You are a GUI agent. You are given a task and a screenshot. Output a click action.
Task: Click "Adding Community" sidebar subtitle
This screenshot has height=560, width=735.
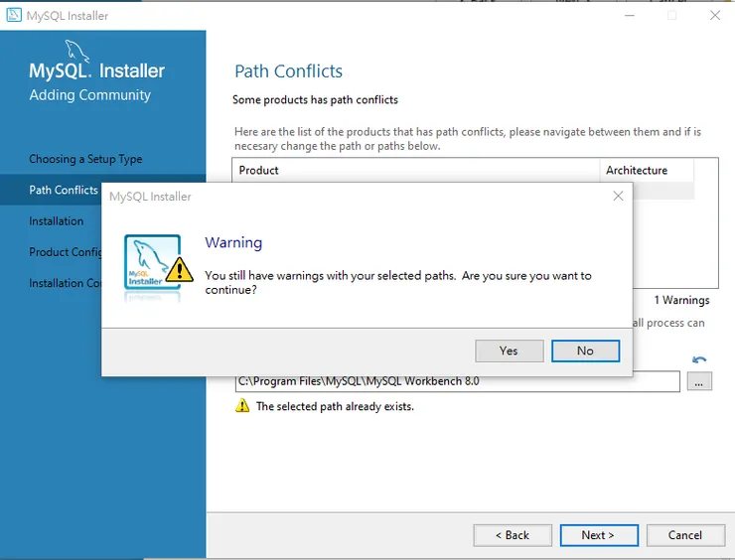tap(90, 95)
